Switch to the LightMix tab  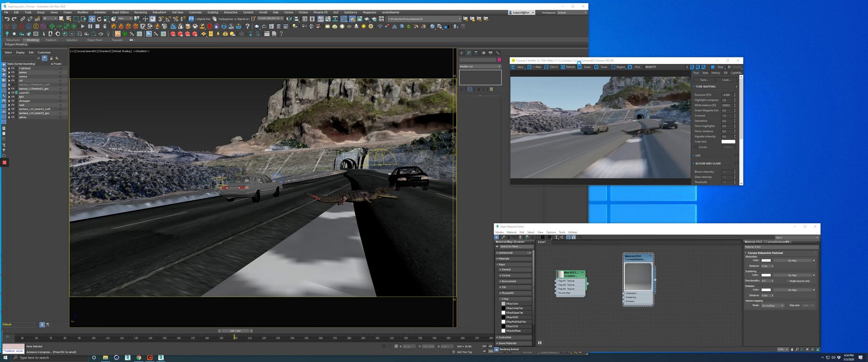(x=736, y=73)
